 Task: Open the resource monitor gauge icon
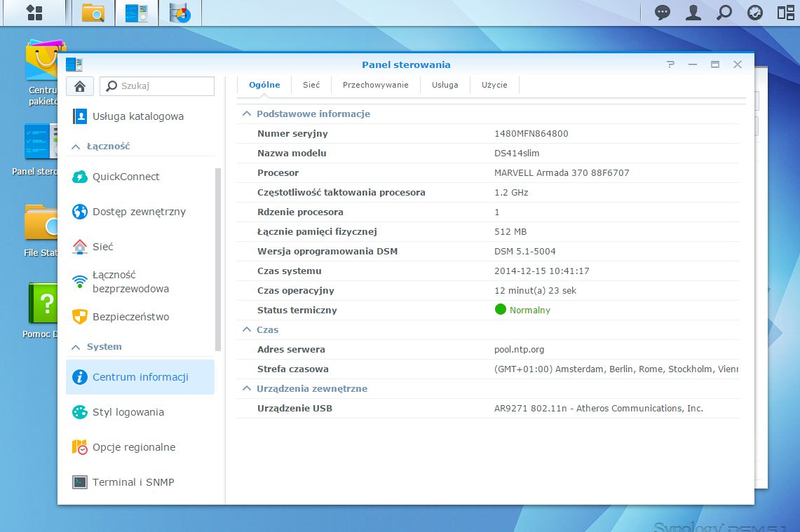[754, 12]
